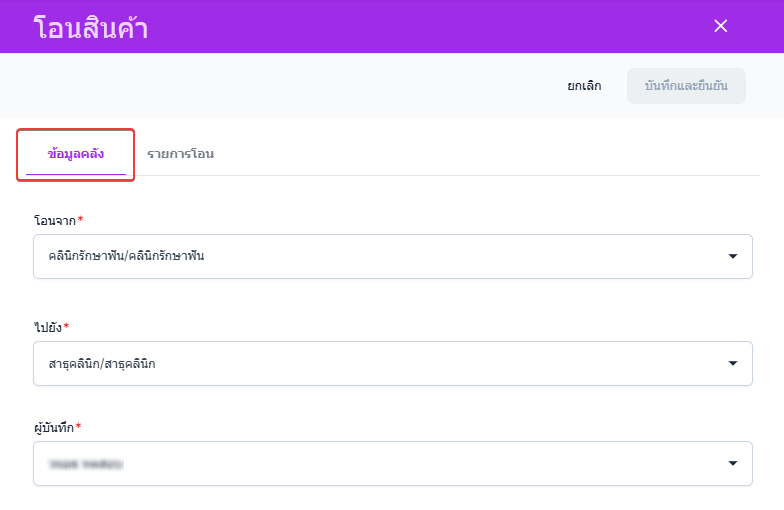Click the โอนจาก field label
The width and height of the screenshot is (784, 510).
click(55, 220)
